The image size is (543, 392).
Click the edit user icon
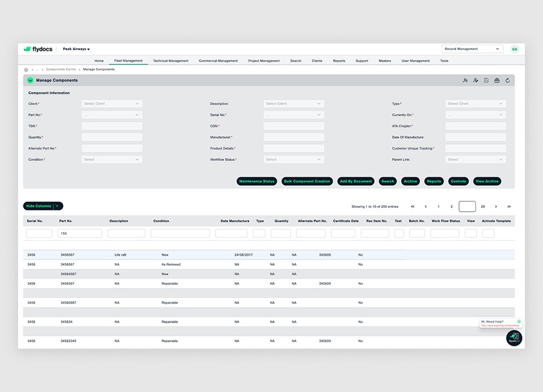tap(475, 80)
